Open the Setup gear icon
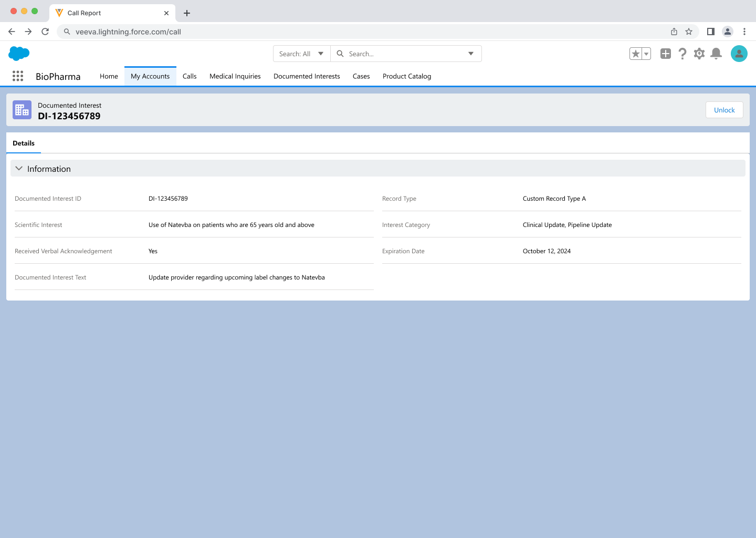The height and width of the screenshot is (538, 756). point(699,54)
